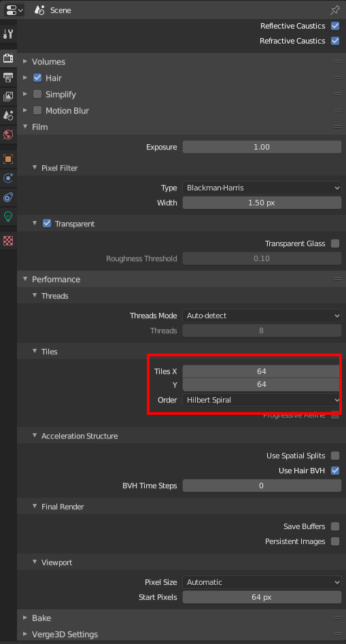Enable the Simplify checkbox
Screen dimensions: 346x644
37,94
